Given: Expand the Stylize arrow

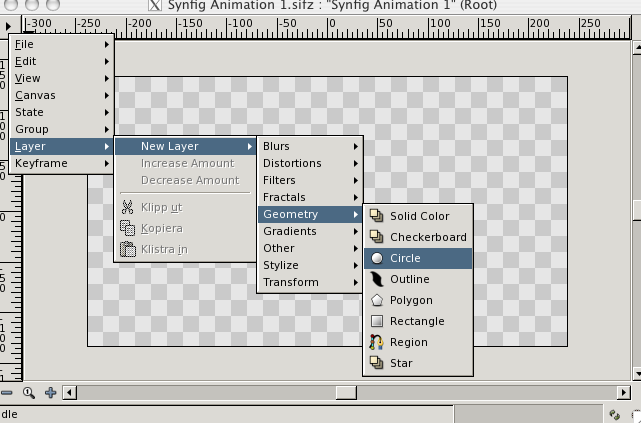Looking at the screenshot, I should 356,265.
